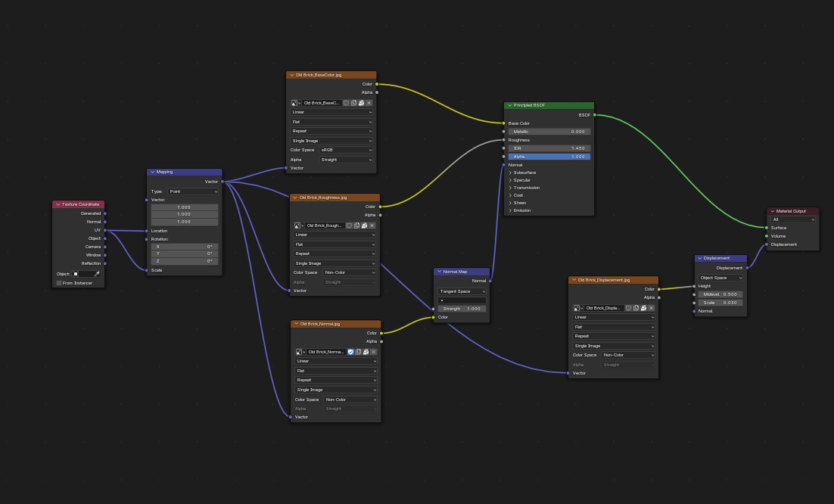This screenshot has height=504, width=834.
Task: Click the image browse icon in Old Brick_BaseColor node
Action: (x=296, y=103)
